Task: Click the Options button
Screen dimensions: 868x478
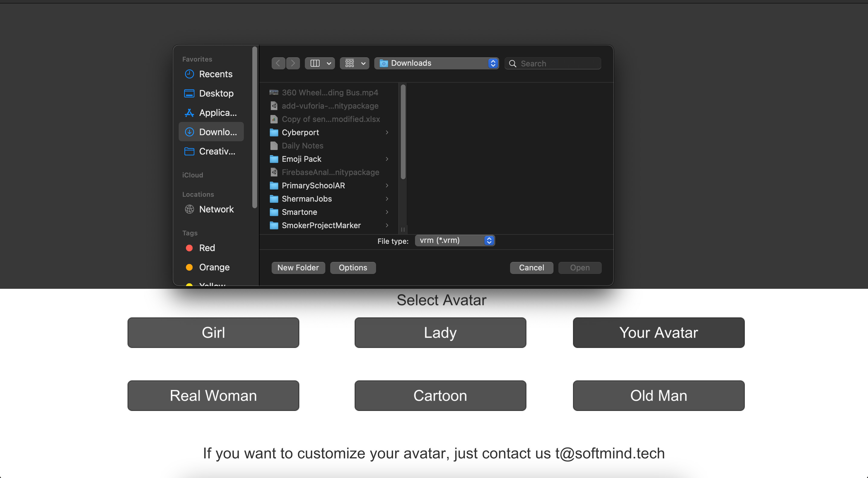Action: [353, 267]
